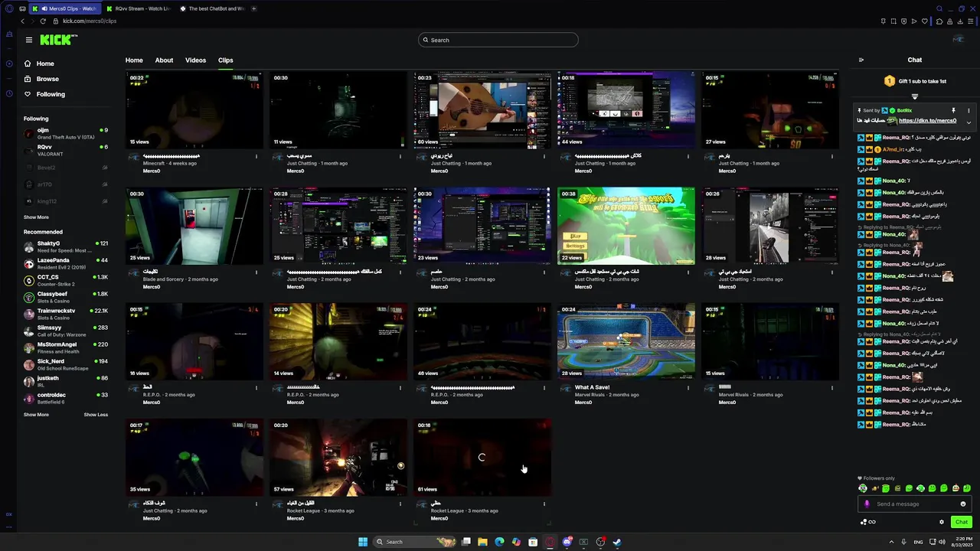
Task: Open Trainwreckstv recommended channel
Action: [x=66, y=313]
